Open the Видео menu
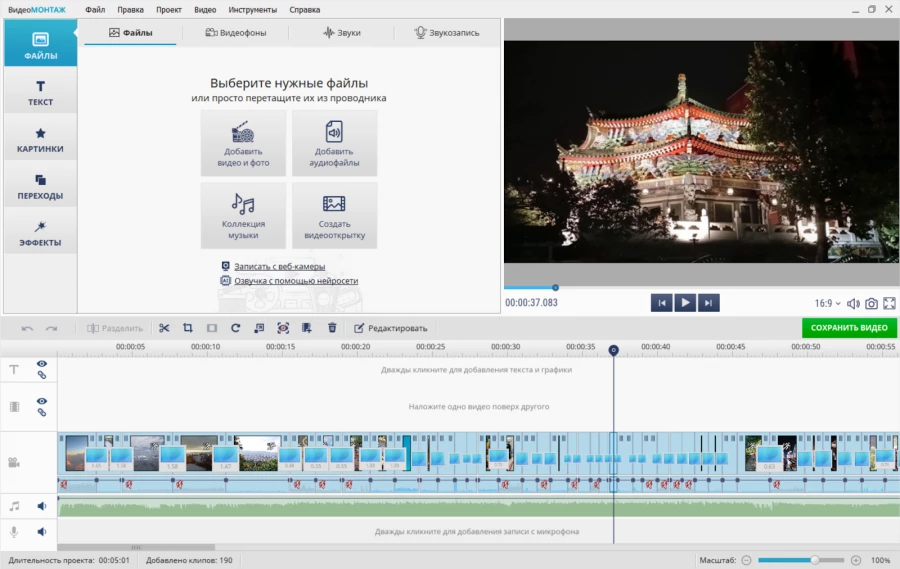The image size is (900, 569). [205, 10]
